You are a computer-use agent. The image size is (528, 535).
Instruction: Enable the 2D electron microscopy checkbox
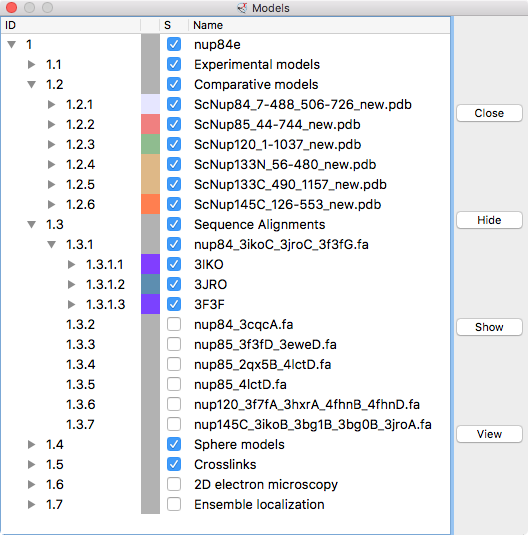click(174, 484)
